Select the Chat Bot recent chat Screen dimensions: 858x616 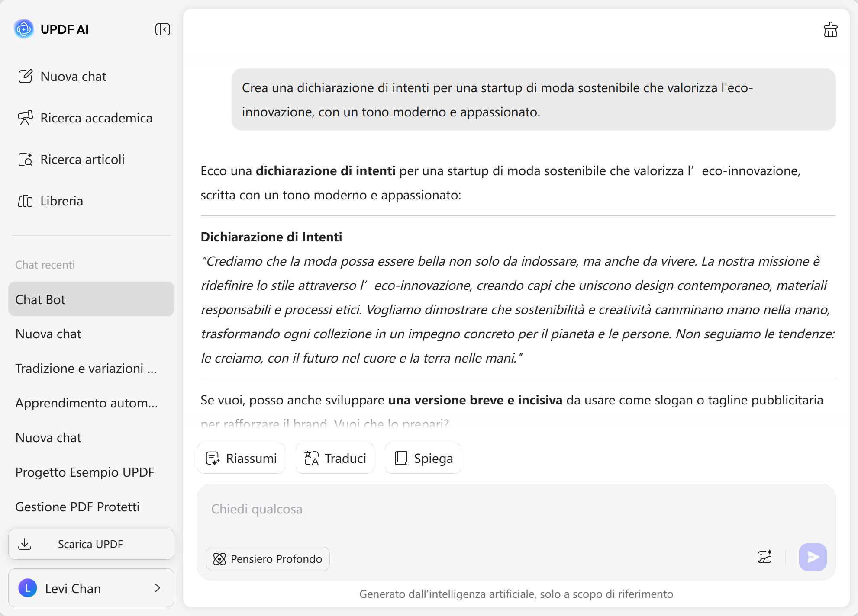tap(91, 299)
